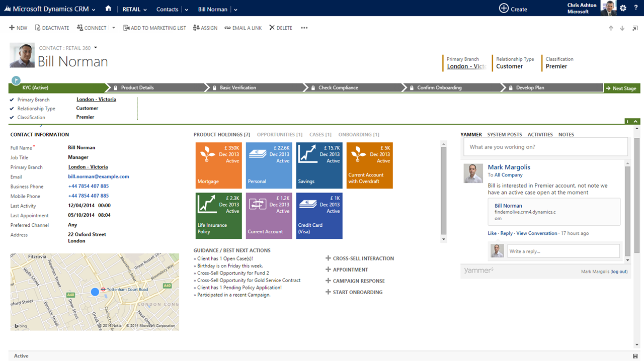This screenshot has height=362, width=644.
Task: Click the help question mark icon
Action: (x=636, y=8)
